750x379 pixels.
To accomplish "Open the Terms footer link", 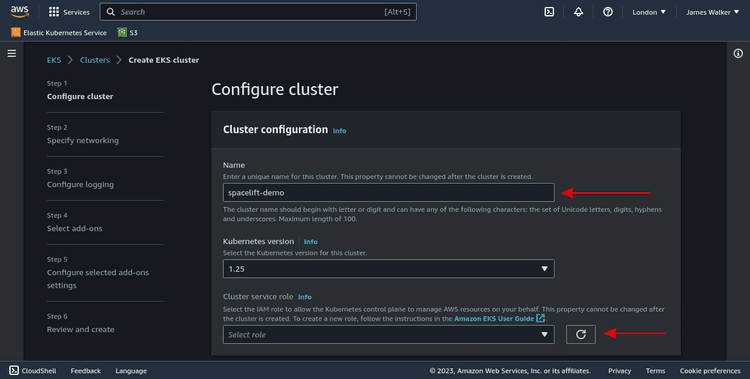I will point(655,371).
